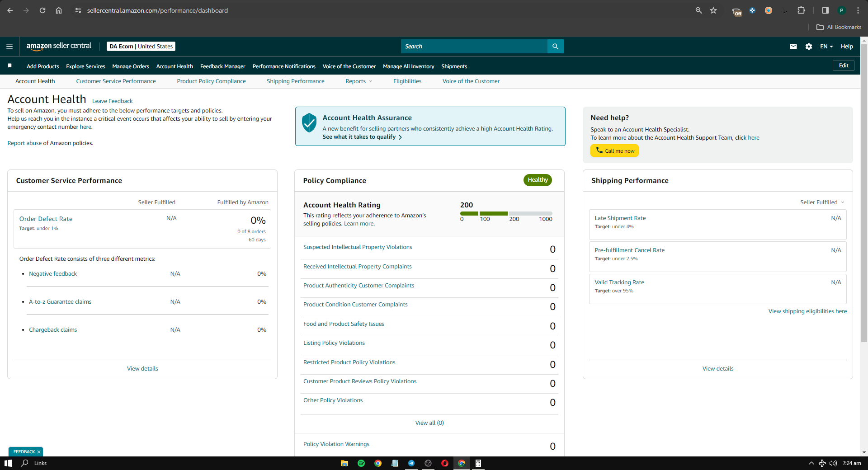Select the Account Health sub-navigation tab

point(35,81)
